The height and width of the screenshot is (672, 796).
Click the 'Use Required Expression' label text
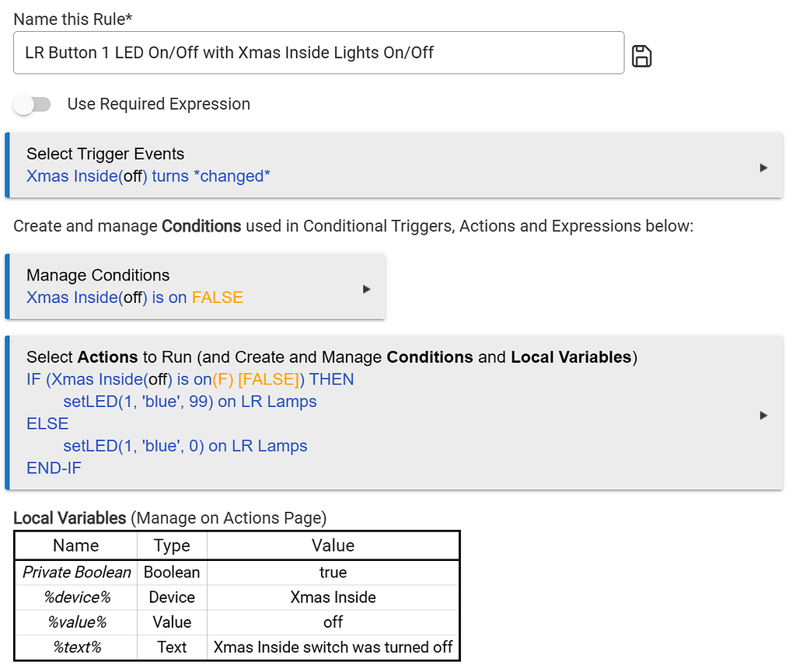(159, 104)
